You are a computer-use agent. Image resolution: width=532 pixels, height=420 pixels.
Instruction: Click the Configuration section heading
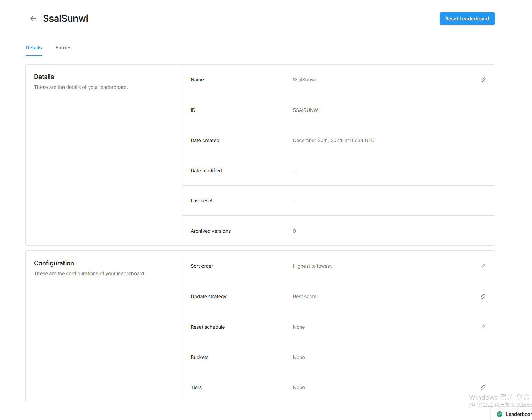click(x=54, y=263)
